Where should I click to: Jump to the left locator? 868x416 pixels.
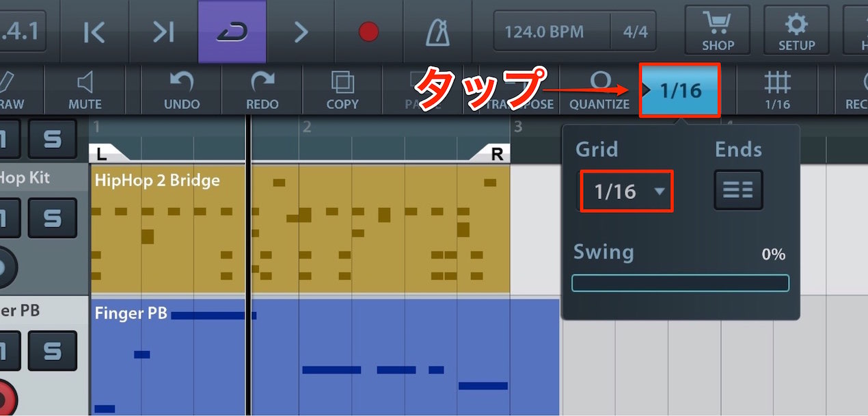(94, 31)
